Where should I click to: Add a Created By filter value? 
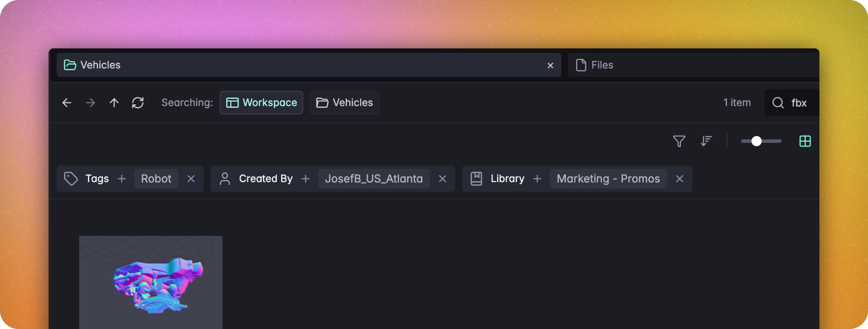coord(305,178)
